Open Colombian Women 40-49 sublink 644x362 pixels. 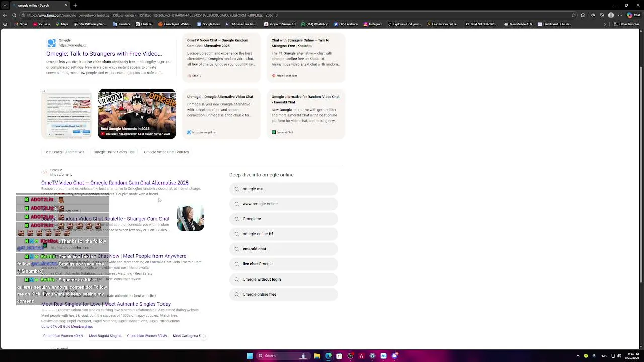tap(63, 336)
